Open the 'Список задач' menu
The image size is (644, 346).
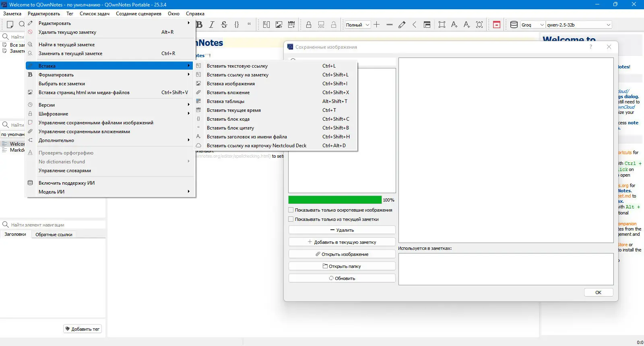click(95, 14)
